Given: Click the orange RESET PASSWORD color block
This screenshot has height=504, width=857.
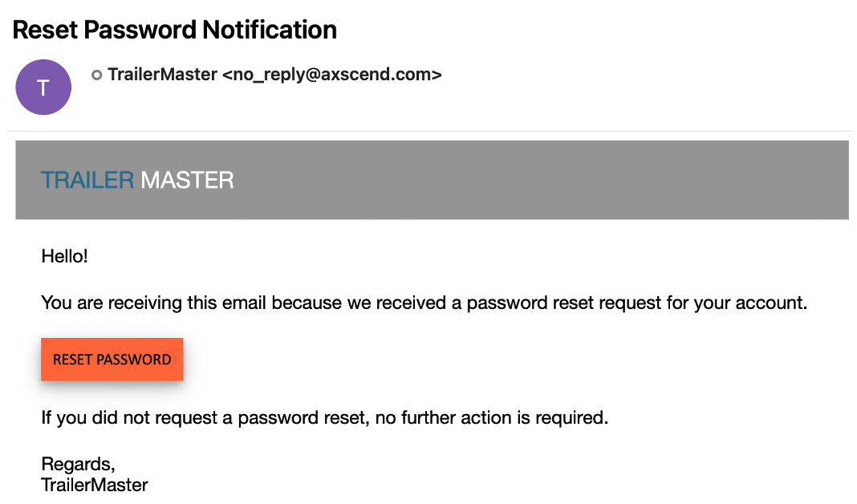Looking at the screenshot, I should click(x=112, y=360).
